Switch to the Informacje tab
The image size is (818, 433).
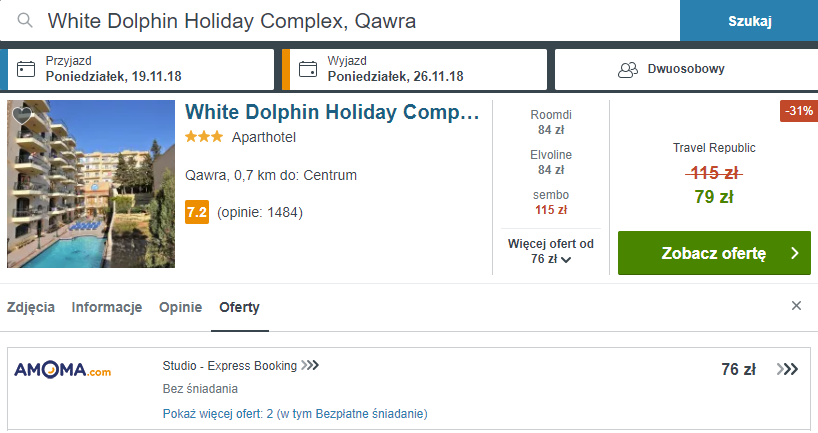(106, 307)
